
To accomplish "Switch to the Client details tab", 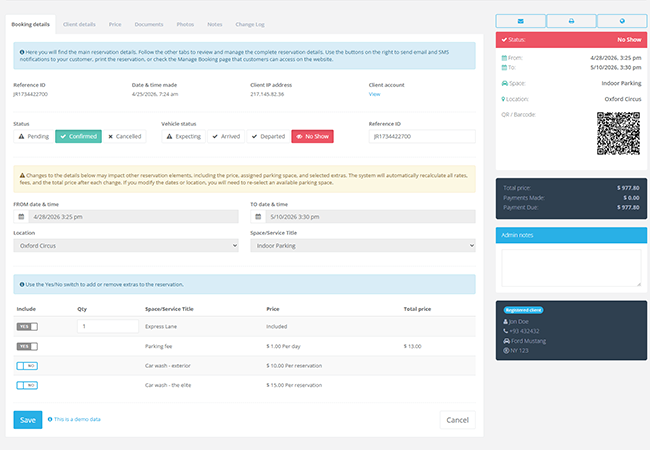I will click(79, 24).
